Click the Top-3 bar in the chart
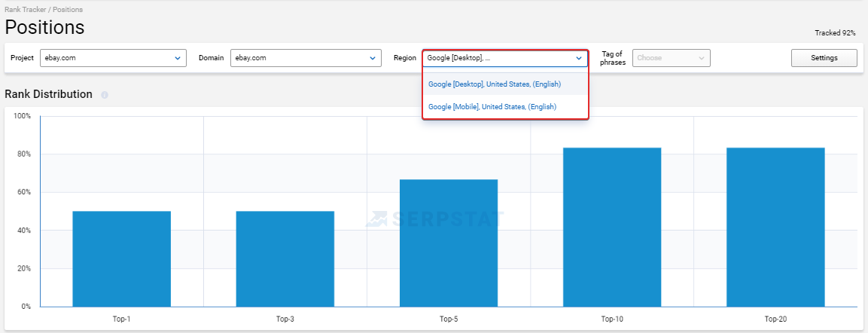 [285, 258]
